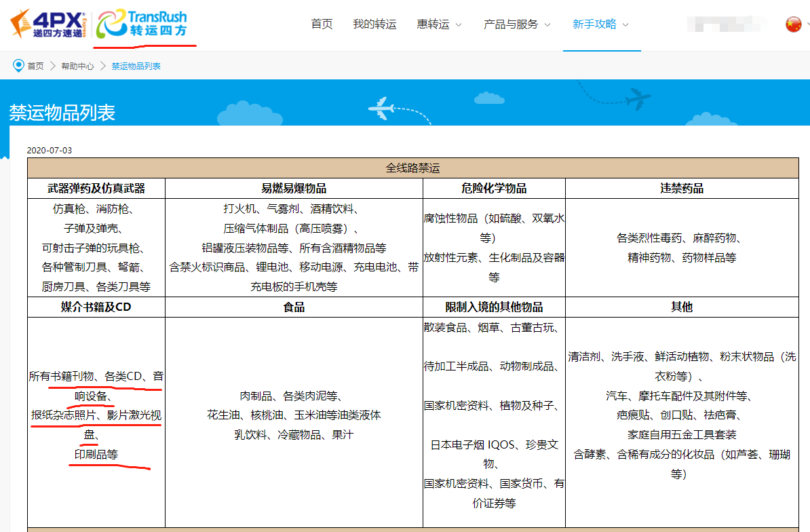Click the location pin icon in breadcrumb
The width and height of the screenshot is (810, 532).
coord(18,66)
